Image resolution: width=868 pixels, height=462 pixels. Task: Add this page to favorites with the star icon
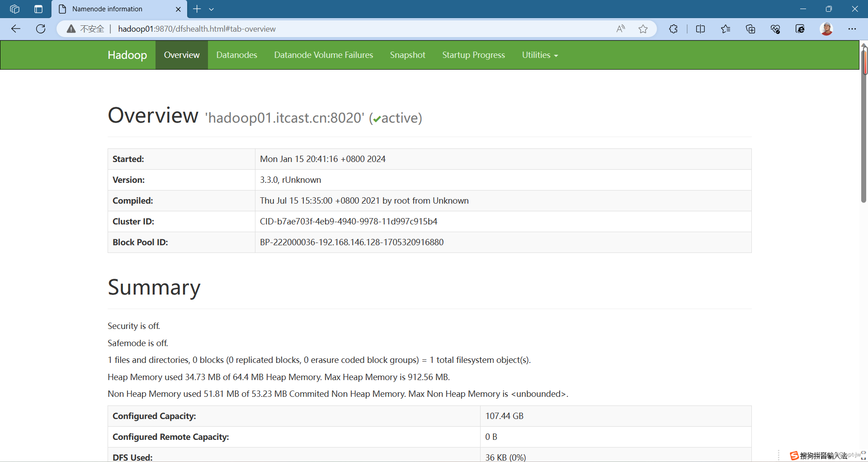[643, 29]
